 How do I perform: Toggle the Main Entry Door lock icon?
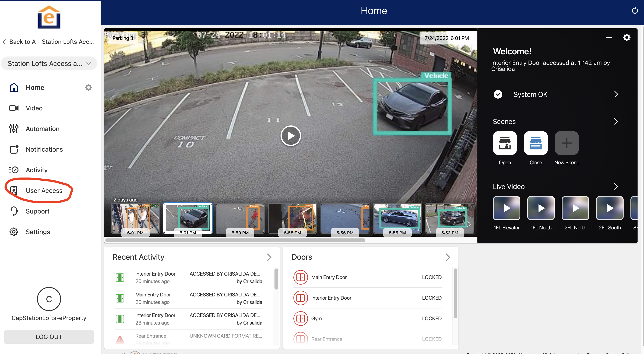coord(300,277)
